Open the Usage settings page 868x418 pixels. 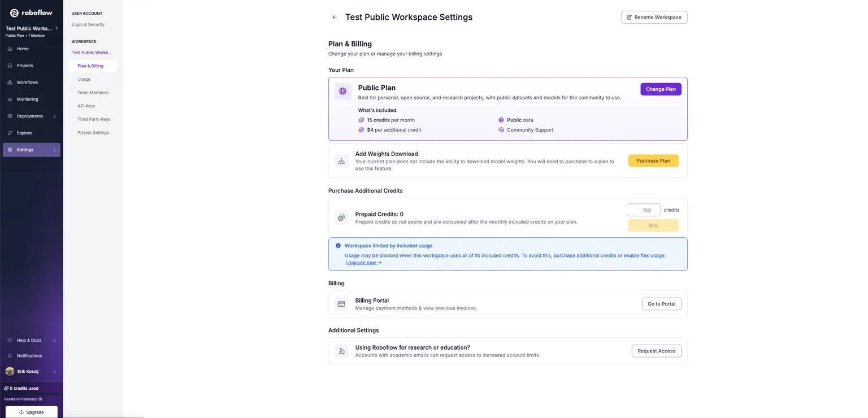(84, 80)
